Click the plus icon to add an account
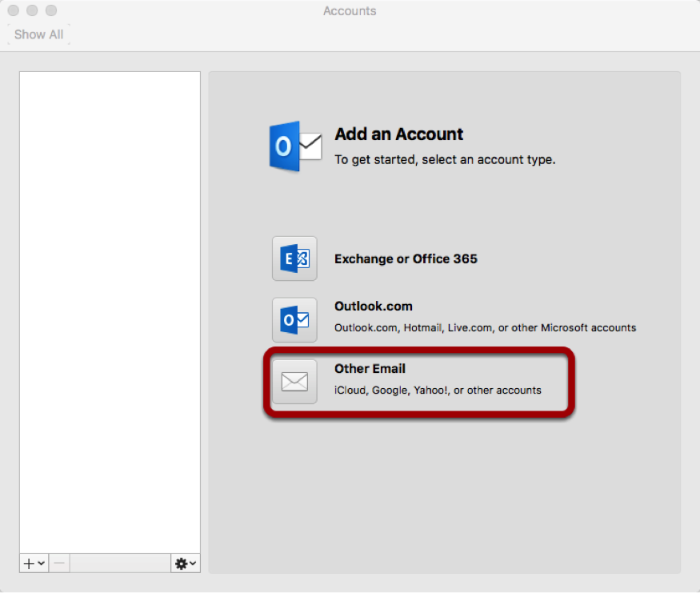Image resolution: width=700 pixels, height=593 pixels. 27,563
